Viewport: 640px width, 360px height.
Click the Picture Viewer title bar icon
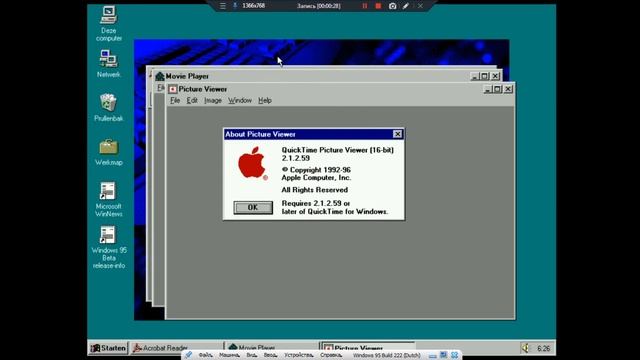coord(173,89)
